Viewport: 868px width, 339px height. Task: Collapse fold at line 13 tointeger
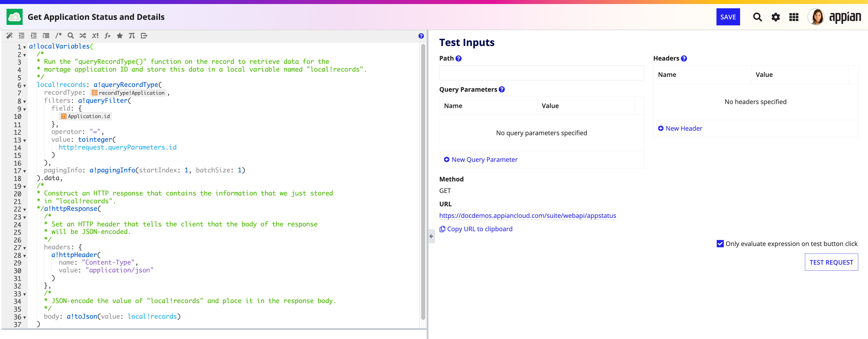pyautogui.click(x=25, y=140)
